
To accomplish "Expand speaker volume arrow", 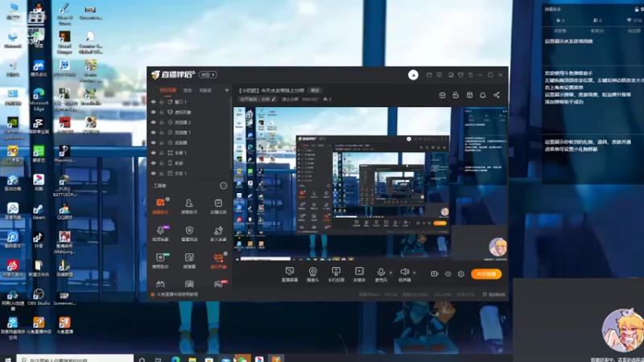I will (415, 273).
